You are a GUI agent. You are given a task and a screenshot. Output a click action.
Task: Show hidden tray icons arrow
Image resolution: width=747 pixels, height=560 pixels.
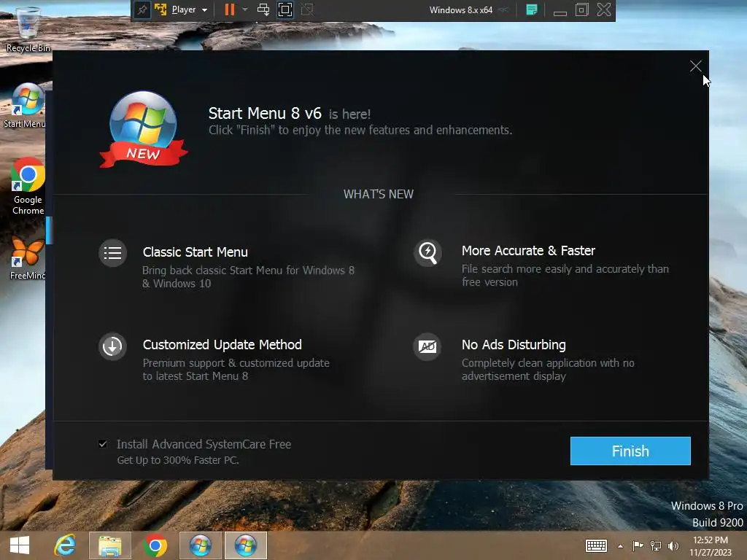(620, 546)
